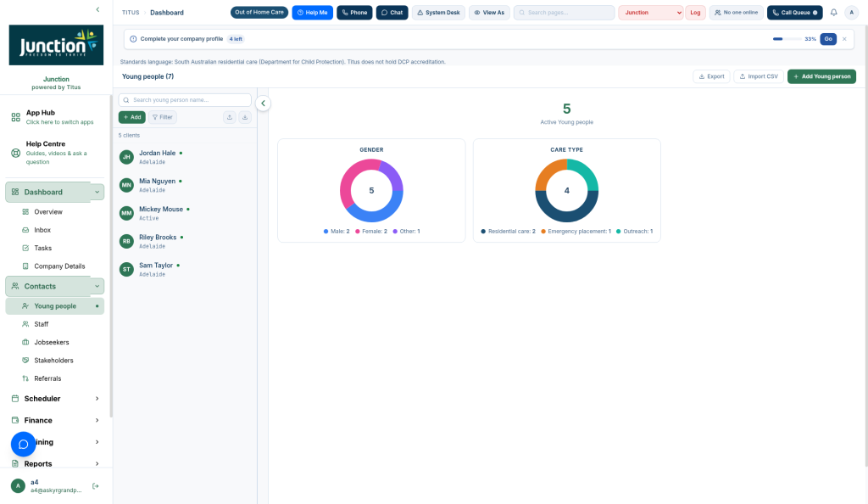
Task: Click the Import CSV button
Action: tap(759, 76)
